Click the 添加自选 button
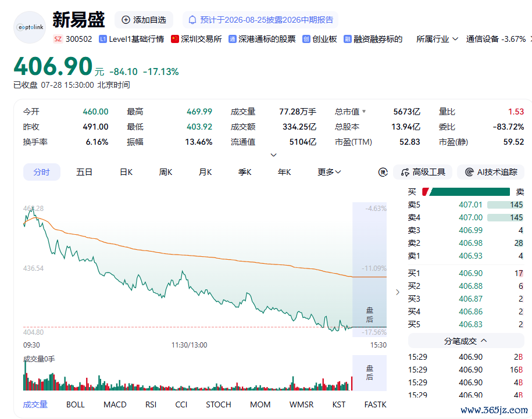 click(x=144, y=20)
